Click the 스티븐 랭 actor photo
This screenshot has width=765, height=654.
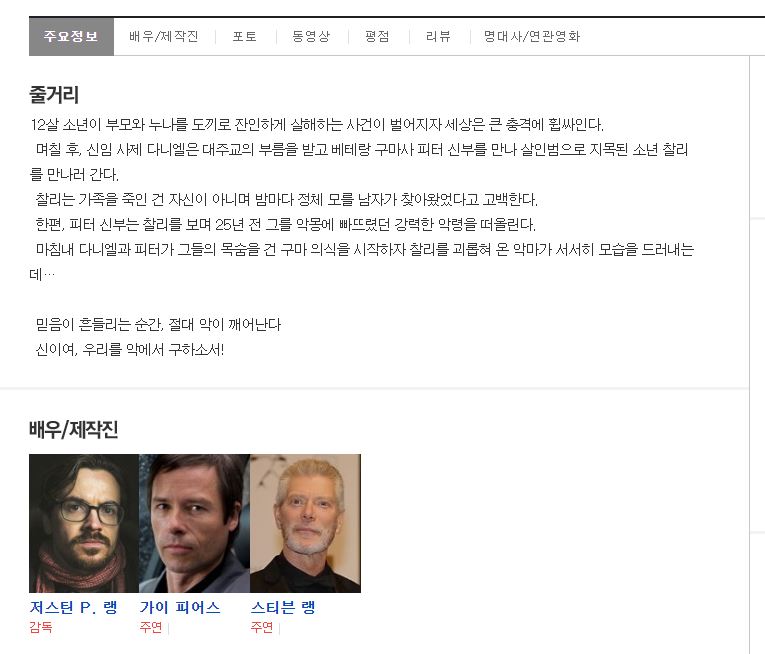[x=305, y=523]
